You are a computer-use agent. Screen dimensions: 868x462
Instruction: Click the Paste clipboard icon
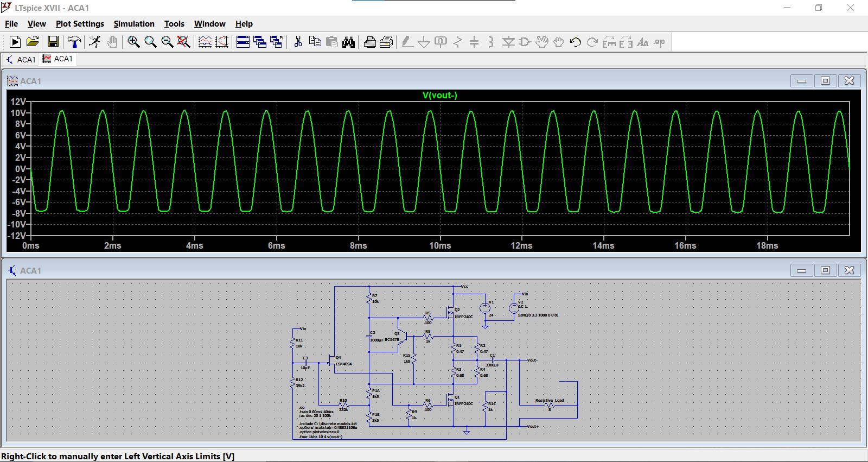coord(331,42)
